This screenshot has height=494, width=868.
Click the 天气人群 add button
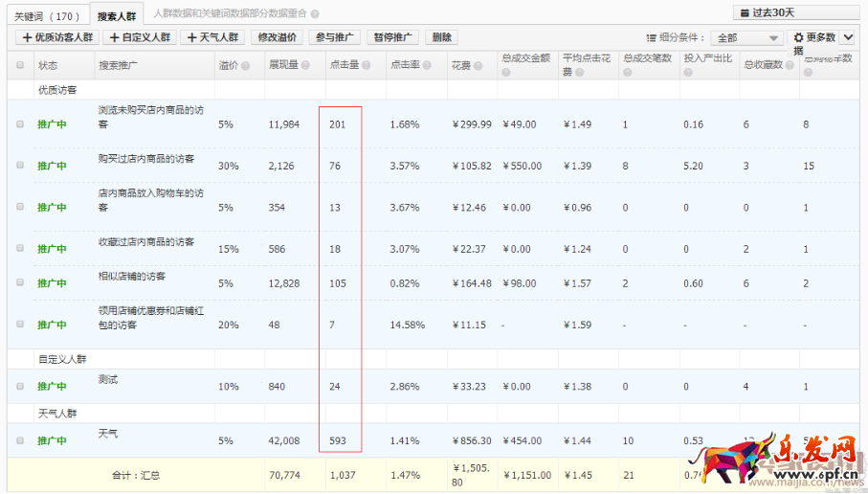point(212,37)
